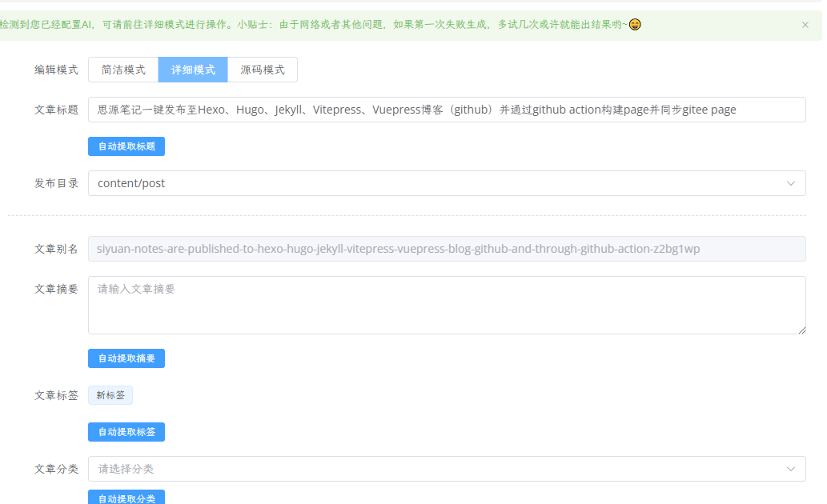Select the content/post directory value
Screen dimensions: 827x504
tap(130, 183)
